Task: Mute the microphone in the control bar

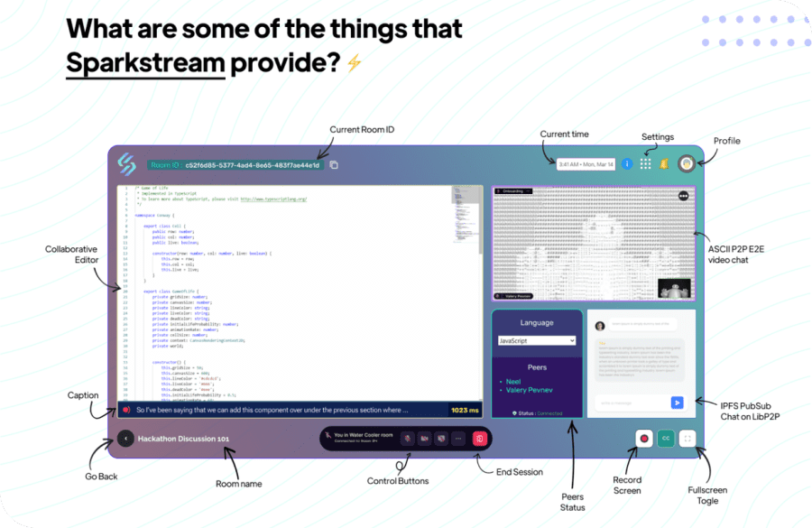Action: point(408,438)
